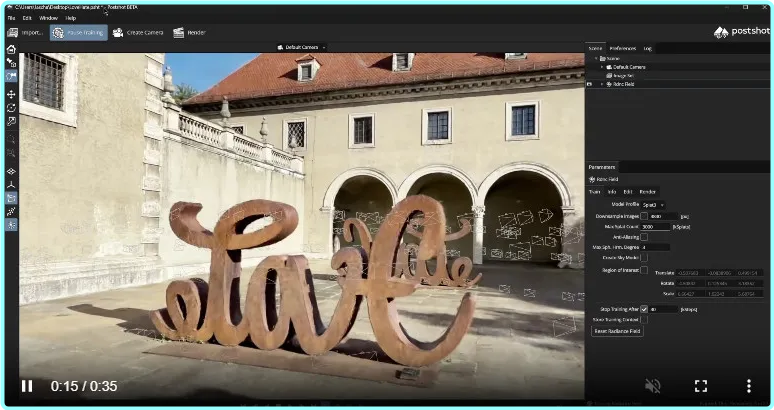Mute the video with speaker icon
The image size is (774, 410).
coord(653,386)
